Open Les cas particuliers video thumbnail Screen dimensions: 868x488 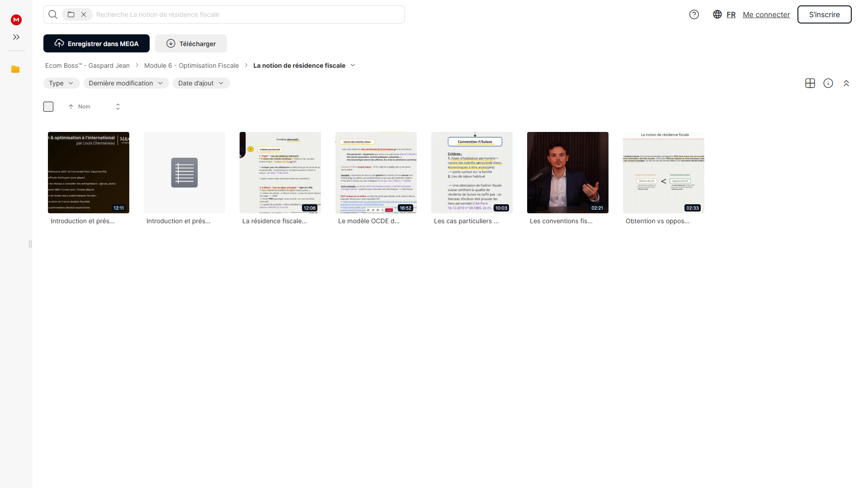coord(472,173)
